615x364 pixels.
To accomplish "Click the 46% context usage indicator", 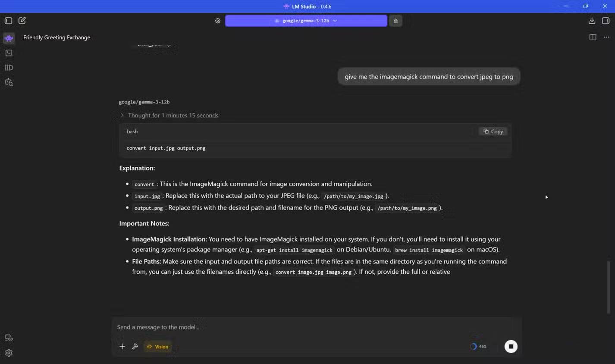I will click(478, 347).
